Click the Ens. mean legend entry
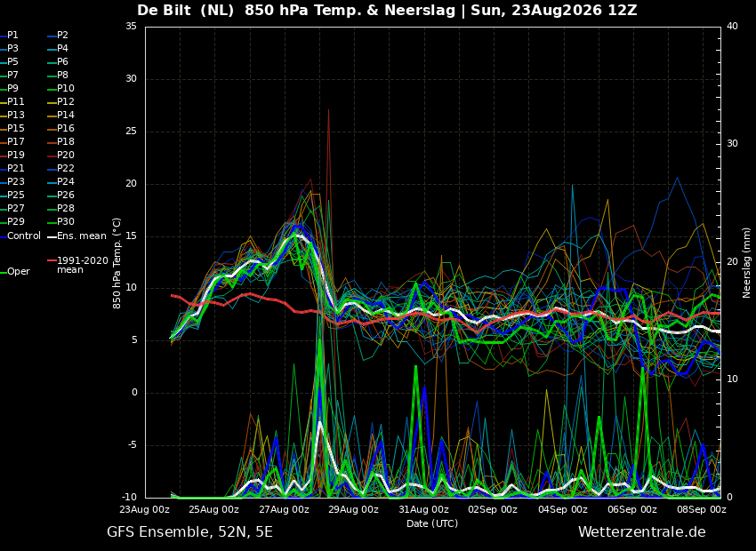This screenshot has width=756, height=551. [76, 236]
